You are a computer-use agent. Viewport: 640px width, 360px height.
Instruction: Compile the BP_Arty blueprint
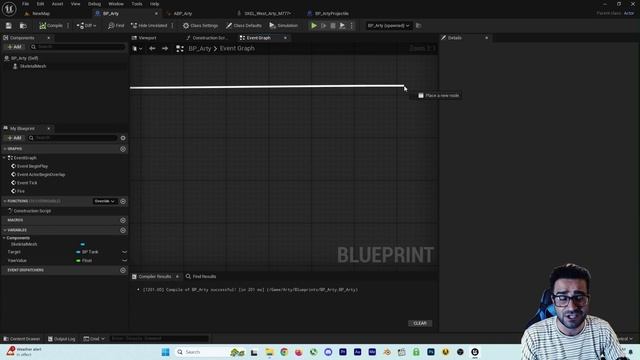[x=51, y=26]
